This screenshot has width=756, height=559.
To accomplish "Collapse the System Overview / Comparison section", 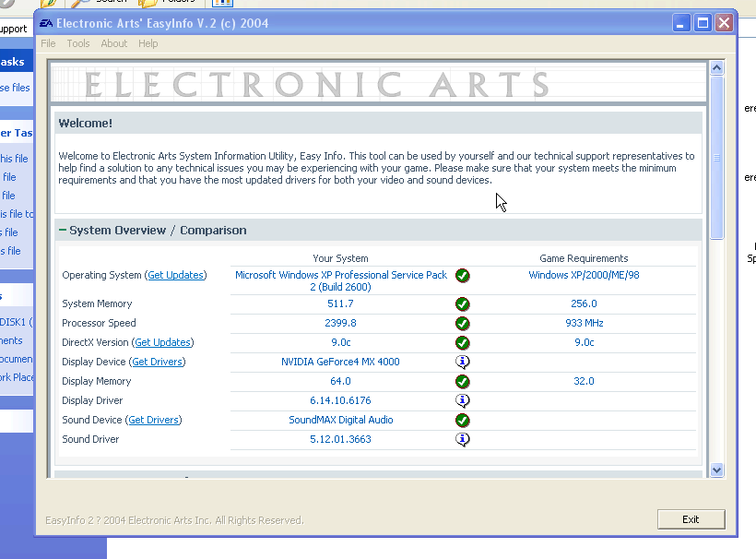I will (x=62, y=230).
